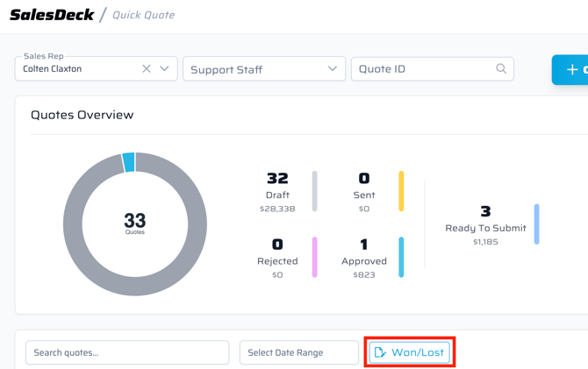
Task: Clear the Colten Claxton sales rep selection
Action: (x=147, y=68)
